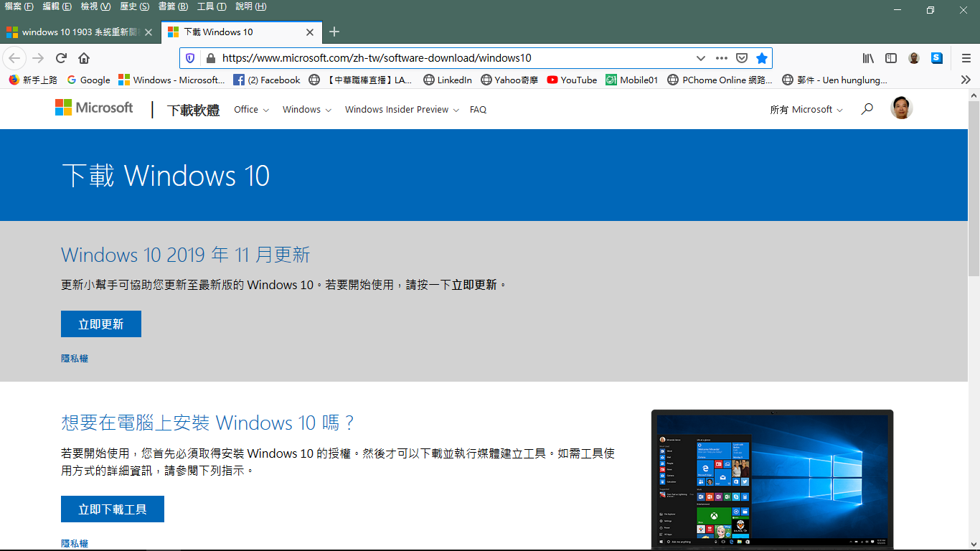
Task: Go back to the previous page
Action: (14, 58)
